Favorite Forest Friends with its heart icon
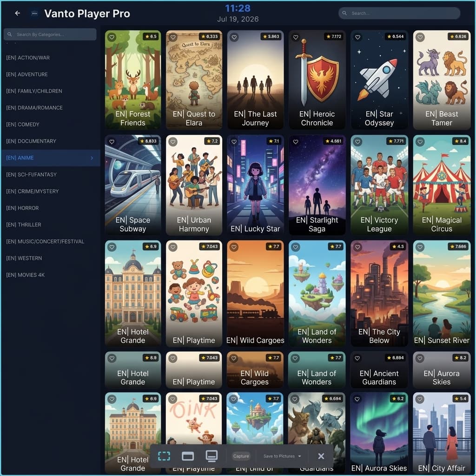Screen dimensions: 476x476 point(112,37)
